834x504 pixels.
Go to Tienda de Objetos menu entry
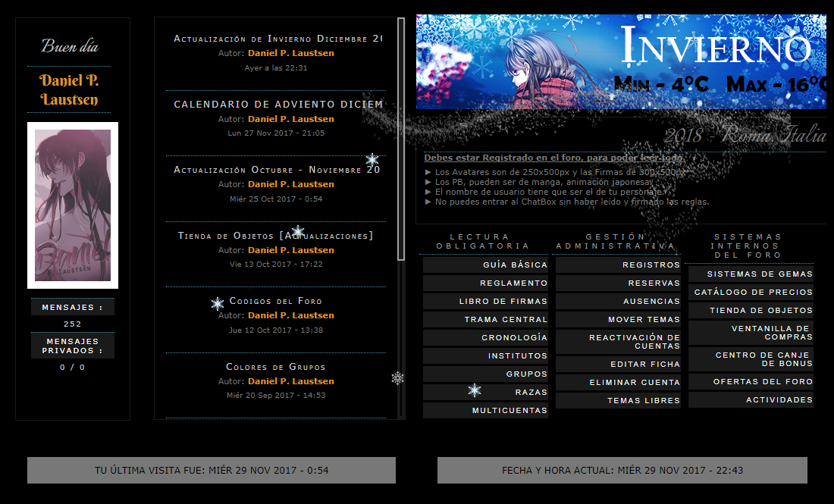tap(751, 310)
